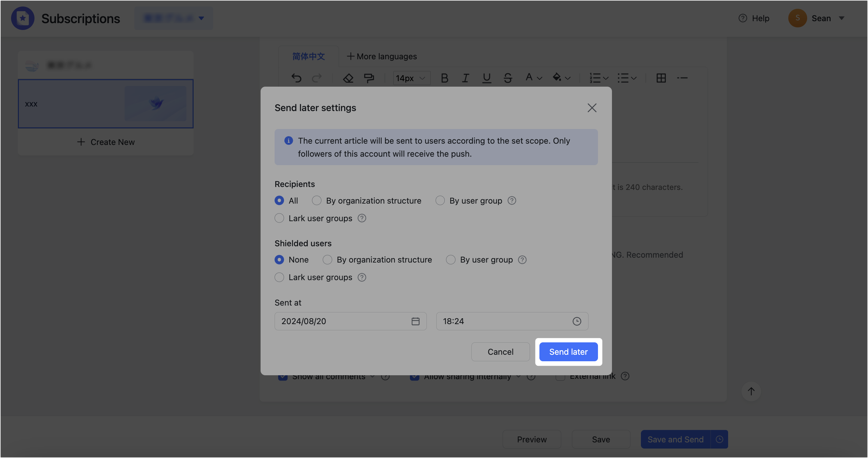Click the Help icon
The height and width of the screenshot is (458, 868).
pyautogui.click(x=743, y=18)
